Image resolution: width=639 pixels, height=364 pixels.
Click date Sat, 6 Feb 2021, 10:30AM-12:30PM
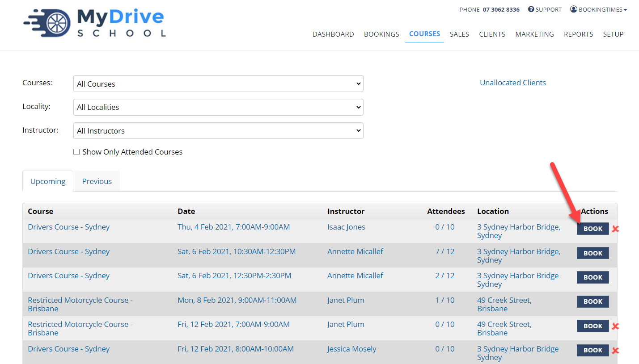[237, 251]
